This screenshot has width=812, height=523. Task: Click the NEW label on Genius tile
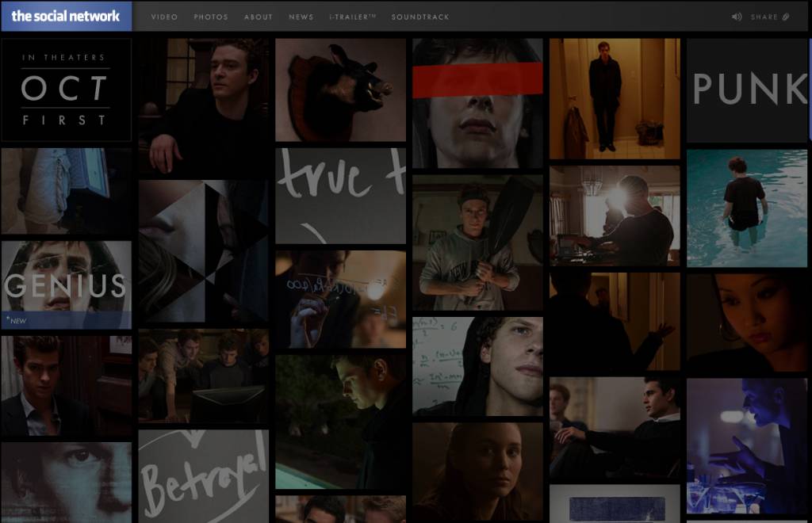tap(17, 320)
